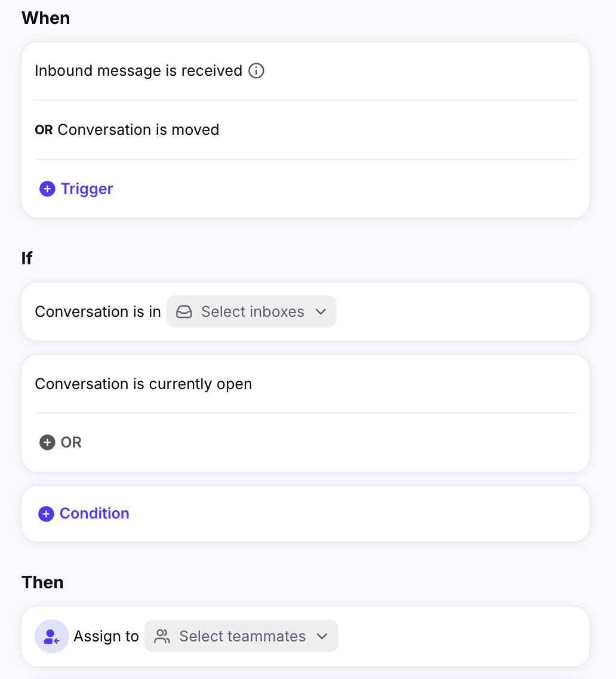Click the dark plus icon beside OR
Screen dimensions: 616x679
47,443
